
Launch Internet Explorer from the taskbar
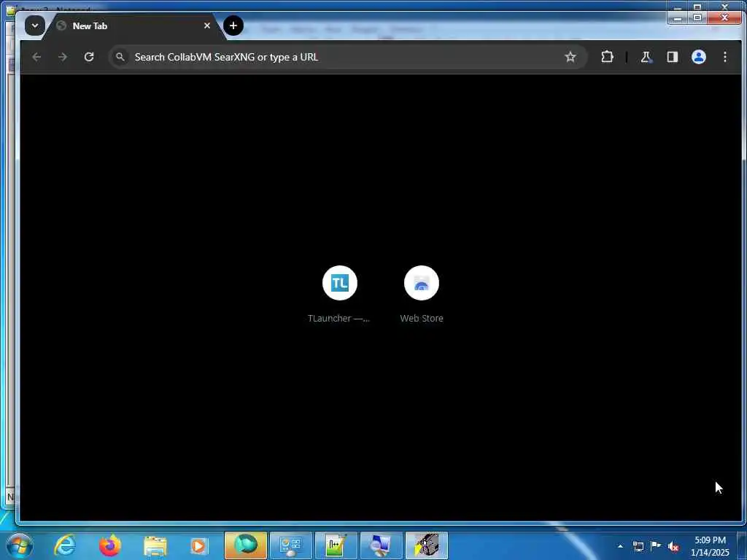point(65,545)
